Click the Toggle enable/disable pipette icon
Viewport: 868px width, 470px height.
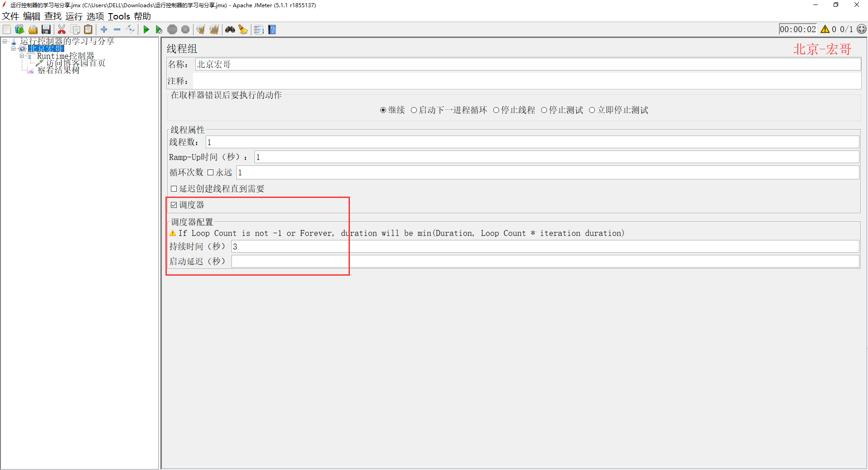[131, 29]
